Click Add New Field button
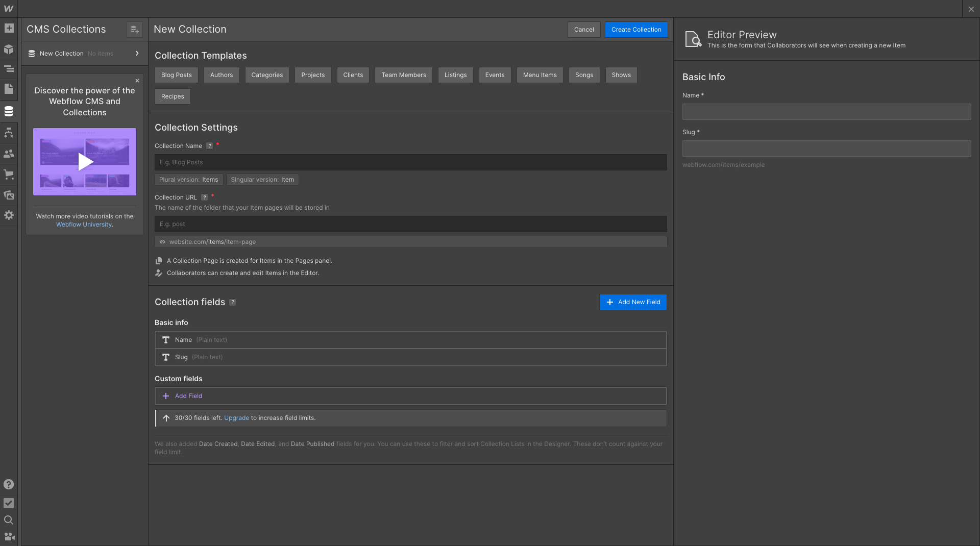This screenshot has width=980, height=546. pyautogui.click(x=633, y=302)
